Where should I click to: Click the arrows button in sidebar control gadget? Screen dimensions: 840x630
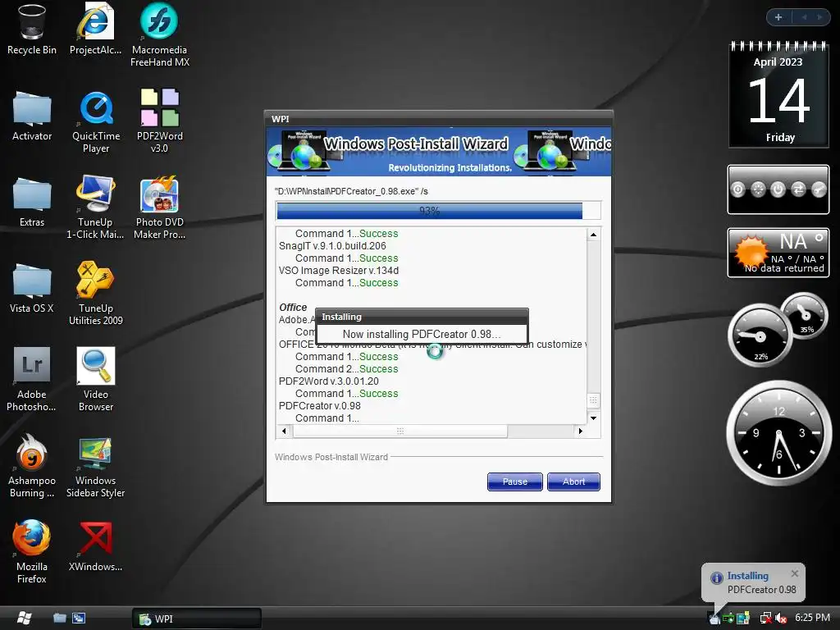(x=798, y=189)
